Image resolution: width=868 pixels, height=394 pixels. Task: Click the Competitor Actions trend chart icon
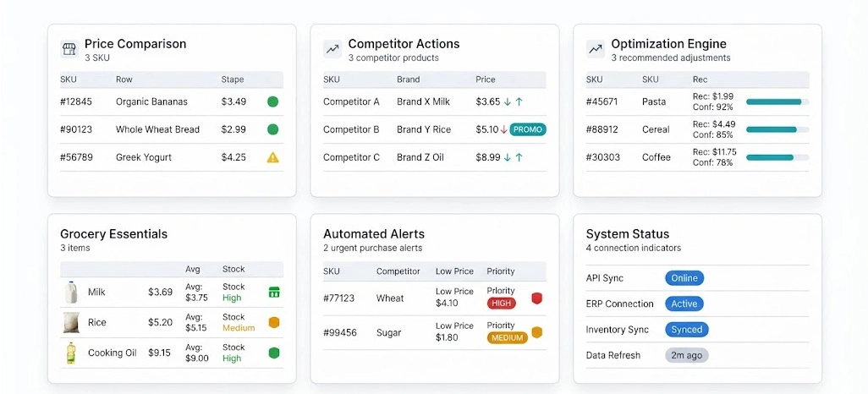pyautogui.click(x=332, y=49)
